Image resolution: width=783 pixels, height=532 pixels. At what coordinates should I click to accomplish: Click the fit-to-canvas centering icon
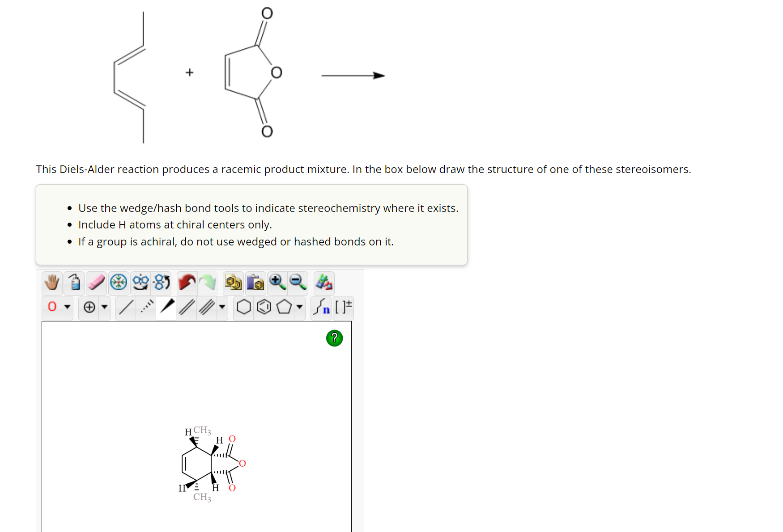tap(119, 283)
